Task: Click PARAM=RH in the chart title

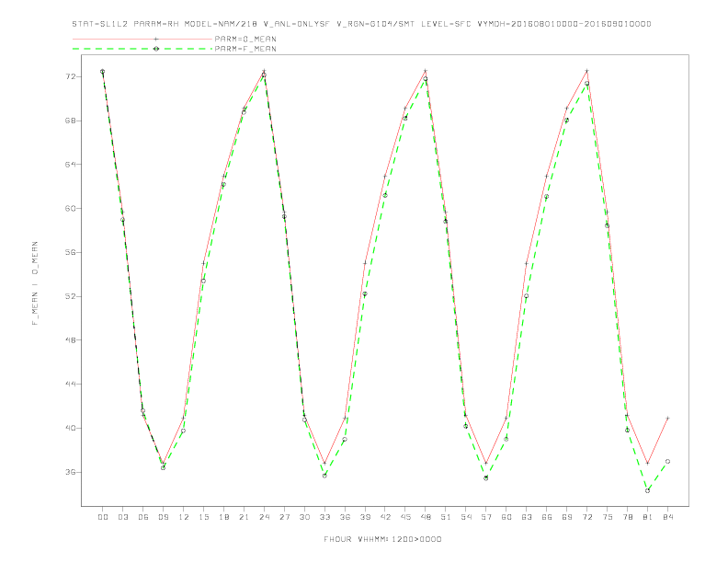Action: (x=156, y=24)
